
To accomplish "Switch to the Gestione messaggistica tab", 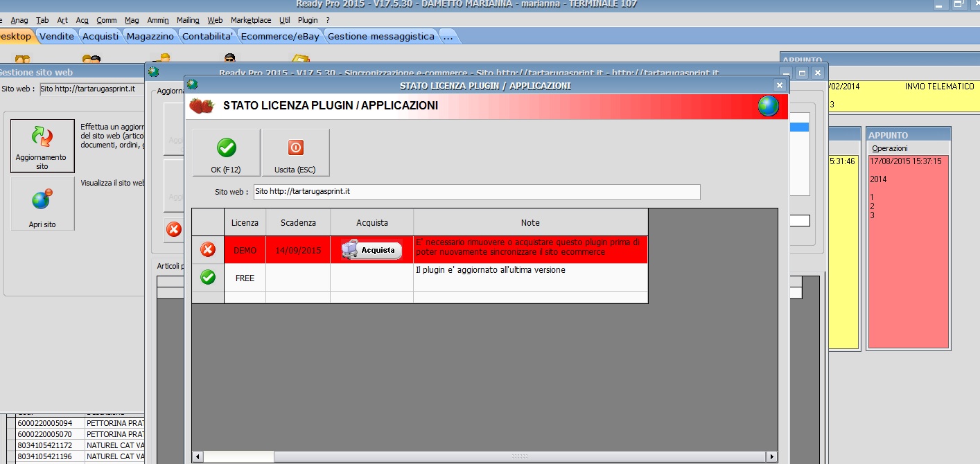I will pos(381,36).
